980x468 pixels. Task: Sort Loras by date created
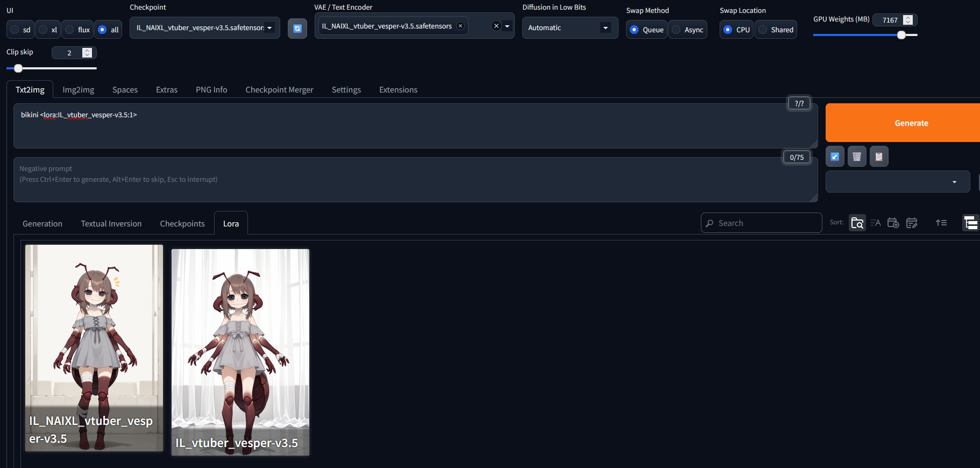(x=893, y=223)
